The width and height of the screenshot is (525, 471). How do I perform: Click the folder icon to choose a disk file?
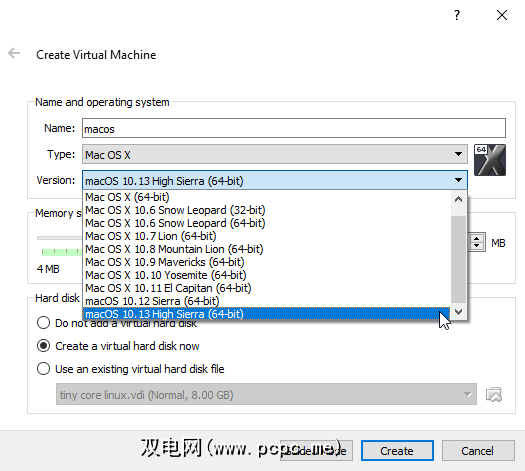(x=494, y=394)
